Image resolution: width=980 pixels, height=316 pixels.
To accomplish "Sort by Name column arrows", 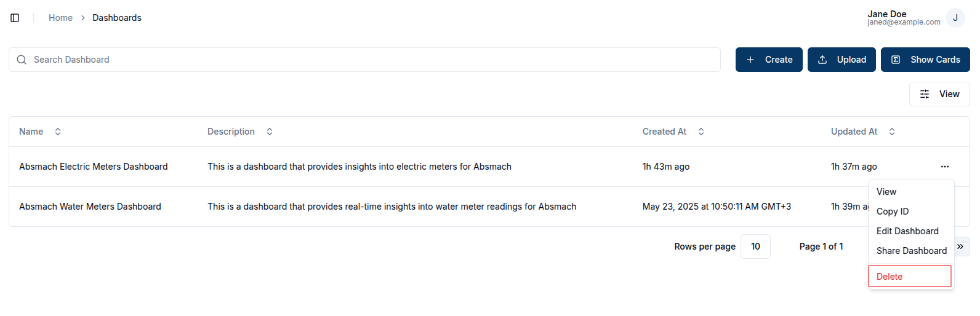I will (58, 132).
